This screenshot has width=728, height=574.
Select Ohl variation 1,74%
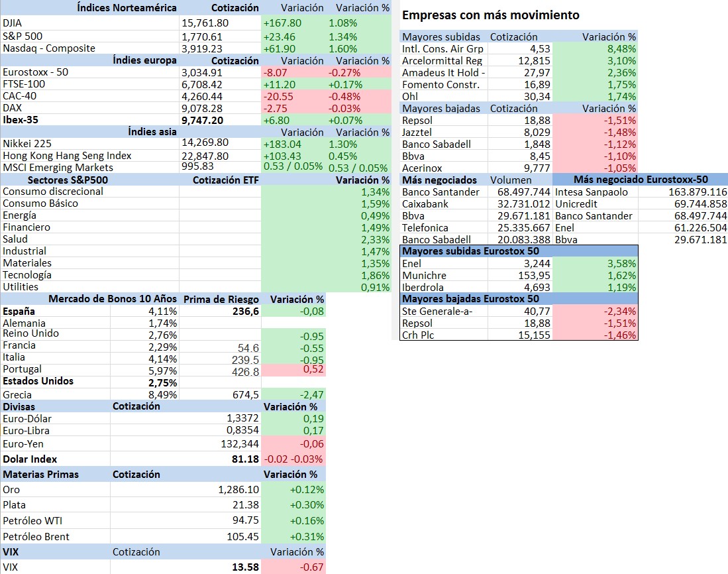(x=621, y=97)
